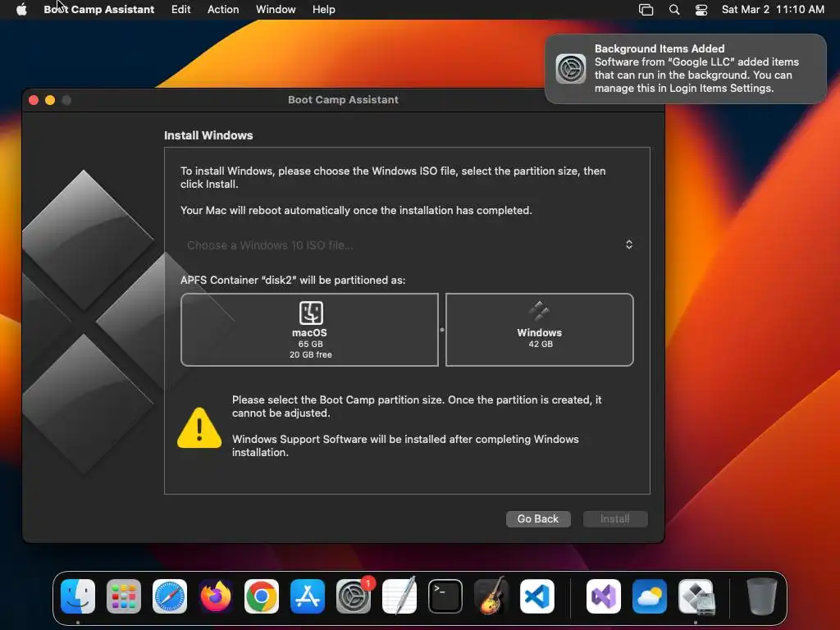Open Firefox from the Dock
Screen dimensions: 840x630
coord(216,596)
